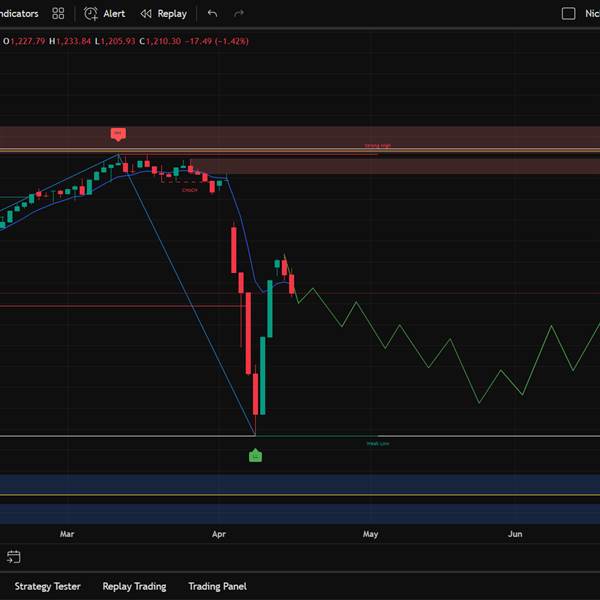Click the Jun label on time axis
The height and width of the screenshot is (600, 600).
(x=515, y=534)
